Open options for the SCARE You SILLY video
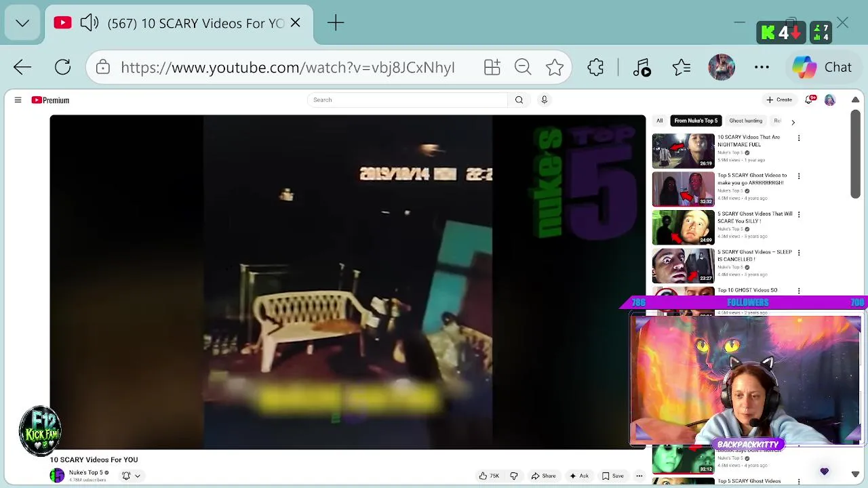 coord(799,214)
